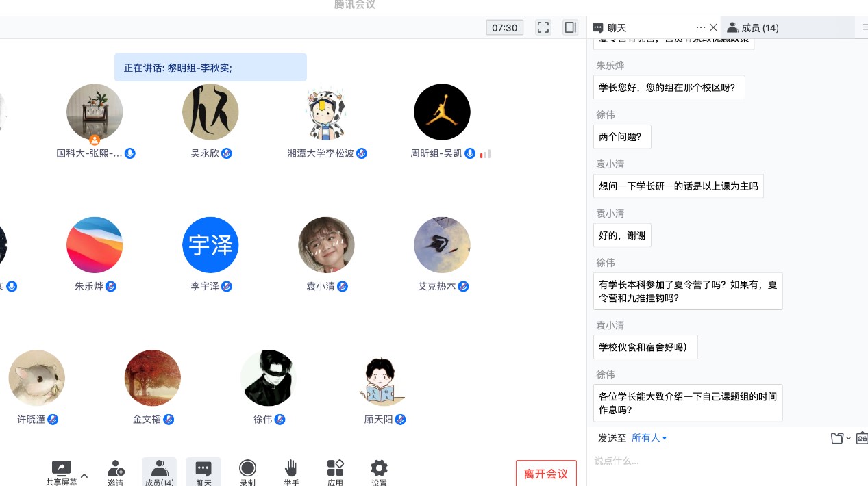Send a file with the folder icon

tap(835, 438)
